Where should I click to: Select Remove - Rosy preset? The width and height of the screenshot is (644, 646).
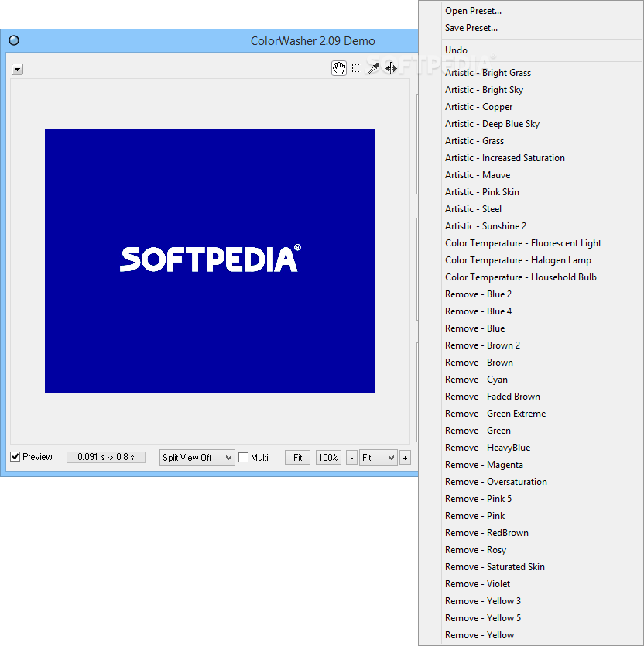[x=530, y=550]
